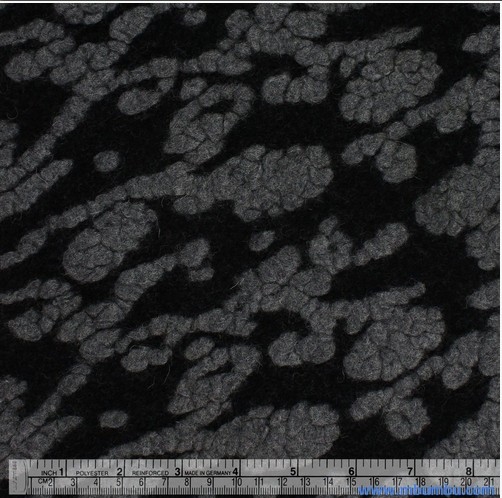Click the POLYESTER text on the ruler
Image resolution: width=502 pixels, height=498 pixels.
click(x=92, y=473)
